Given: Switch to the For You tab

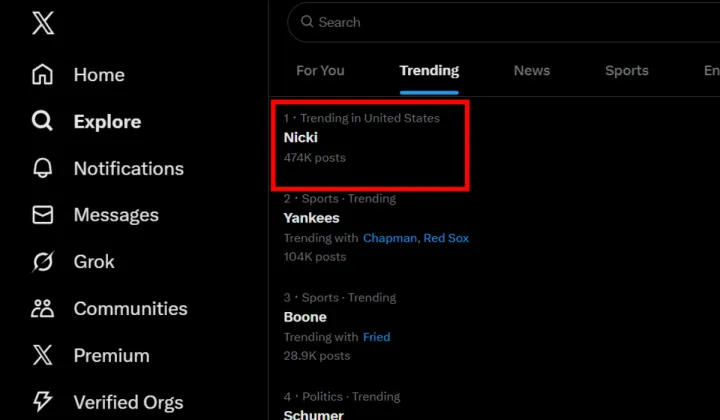Looking at the screenshot, I should pos(320,71).
